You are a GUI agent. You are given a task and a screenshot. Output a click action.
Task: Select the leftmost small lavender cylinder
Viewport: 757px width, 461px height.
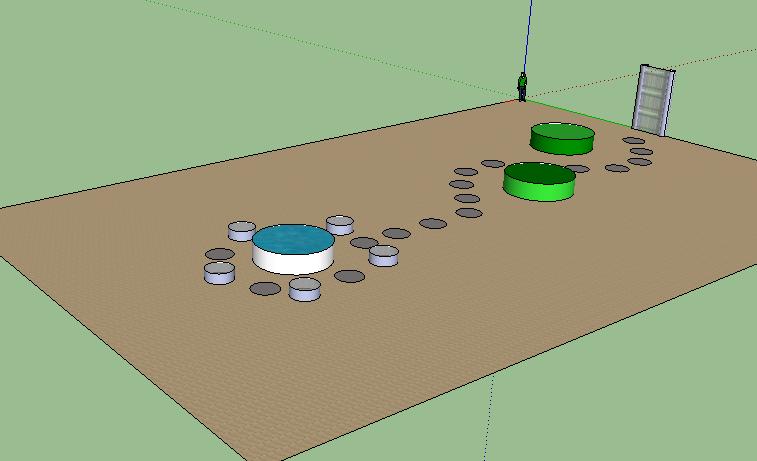(219, 273)
